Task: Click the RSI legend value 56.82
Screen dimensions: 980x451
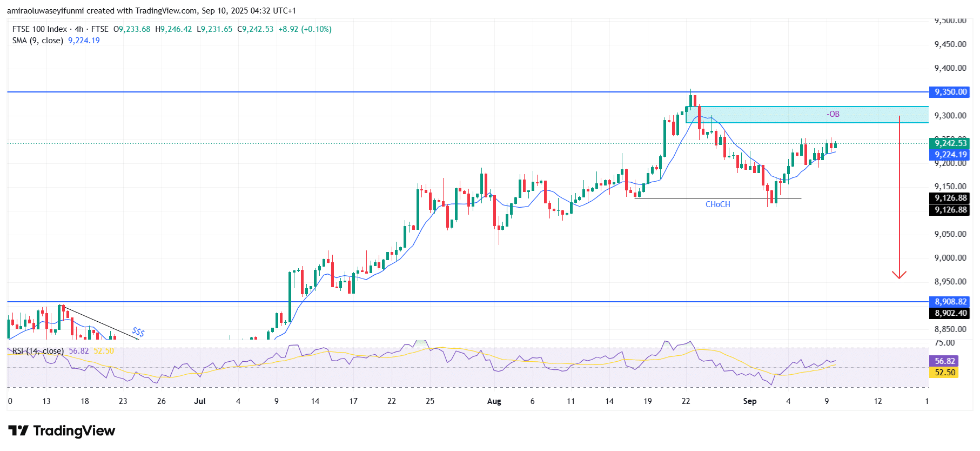Action: (x=79, y=351)
